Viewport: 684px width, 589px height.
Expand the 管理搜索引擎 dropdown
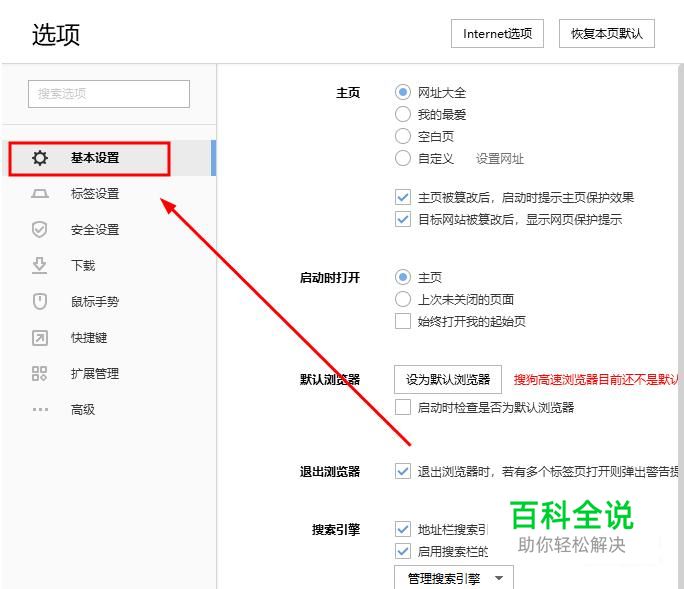click(x=454, y=578)
